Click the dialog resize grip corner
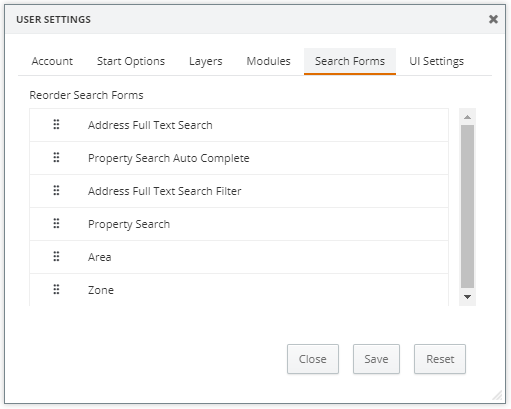511x409 pixels. pyautogui.click(x=498, y=395)
